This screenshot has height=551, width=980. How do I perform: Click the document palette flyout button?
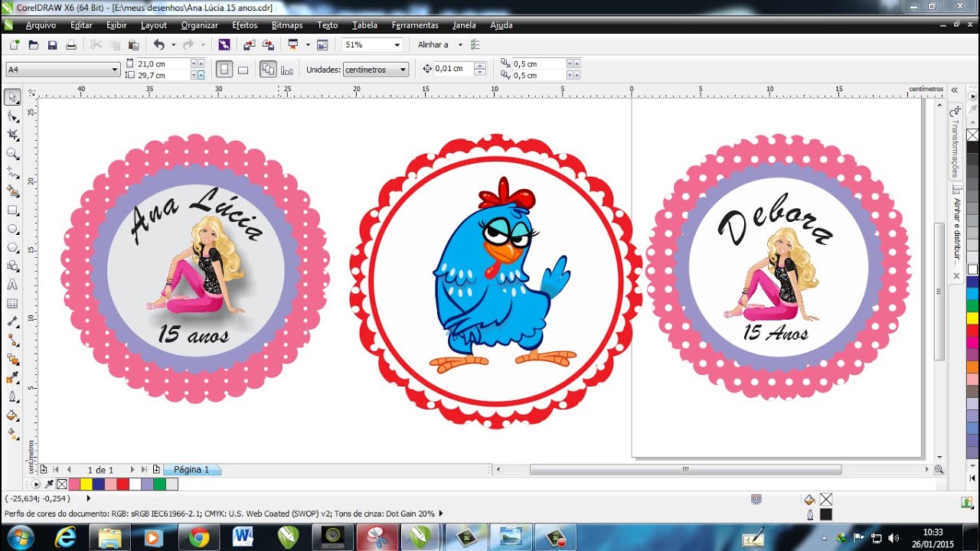(35, 484)
